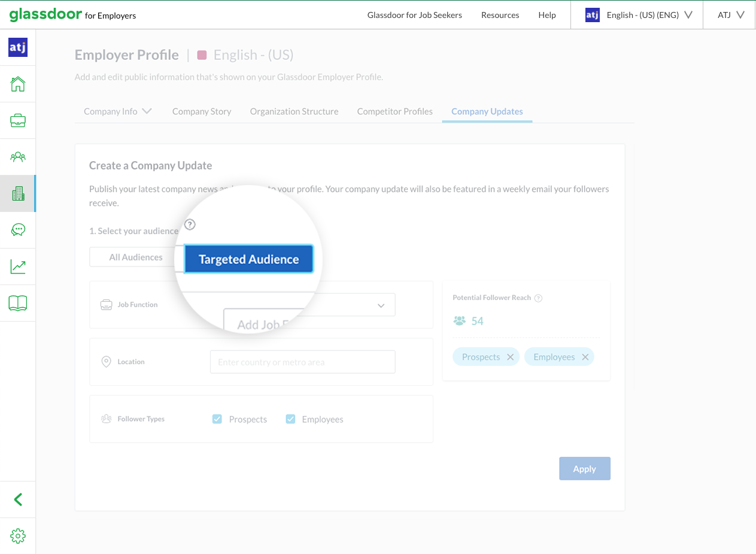Open the home icon in sidebar
This screenshot has height=554, width=756.
(x=18, y=84)
